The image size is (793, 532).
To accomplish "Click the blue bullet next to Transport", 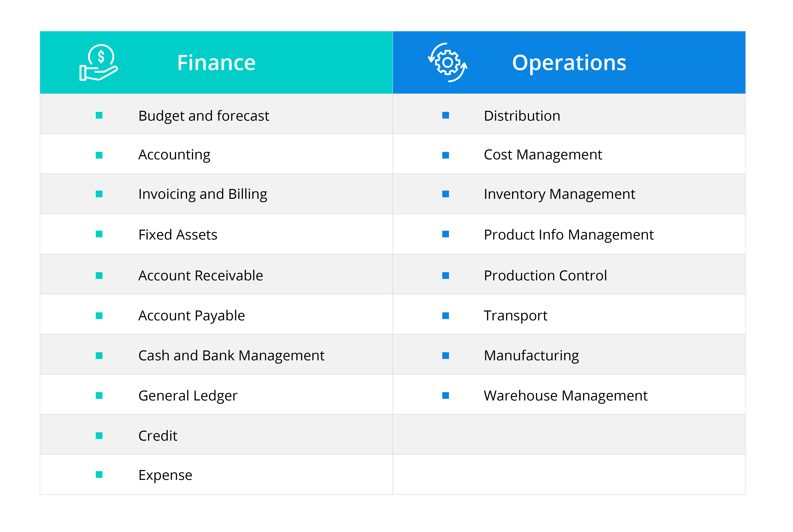I will pyautogui.click(x=446, y=316).
